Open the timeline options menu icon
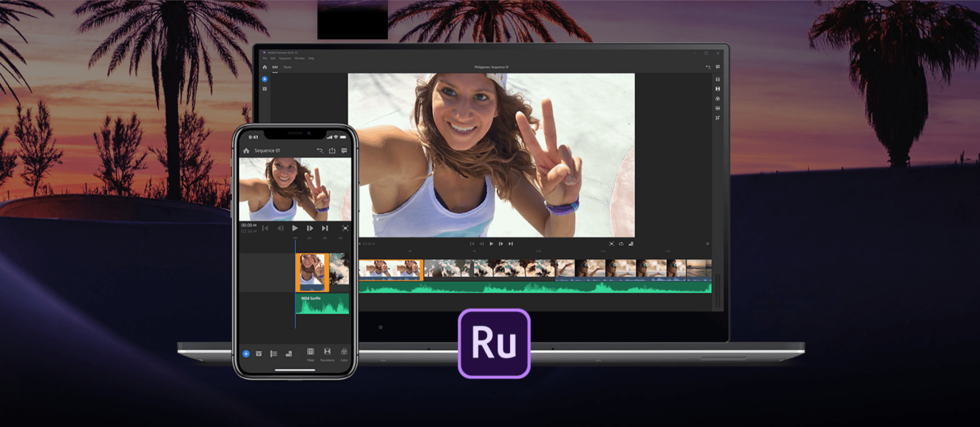Image resolution: width=980 pixels, height=427 pixels. point(708,244)
